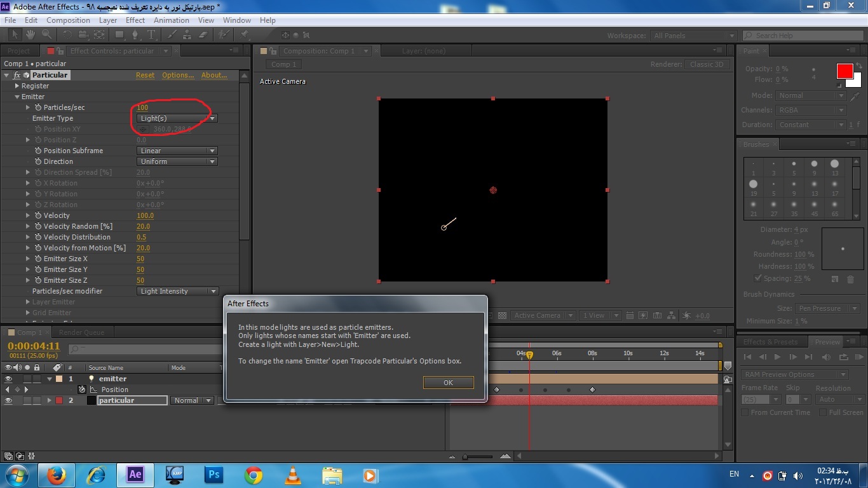Toggle brush Spacing checkbox
Viewport: 868px width, 488px height.
(757, 278)
